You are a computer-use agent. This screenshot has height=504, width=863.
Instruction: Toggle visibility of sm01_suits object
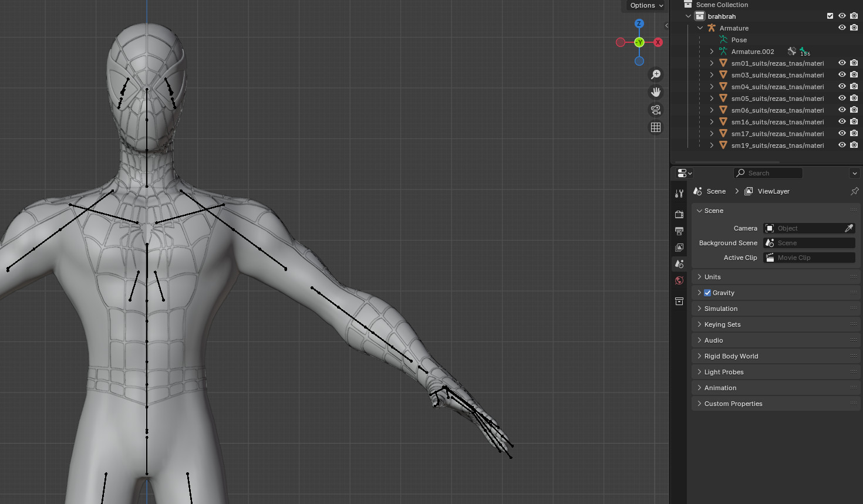pos(842,62)
